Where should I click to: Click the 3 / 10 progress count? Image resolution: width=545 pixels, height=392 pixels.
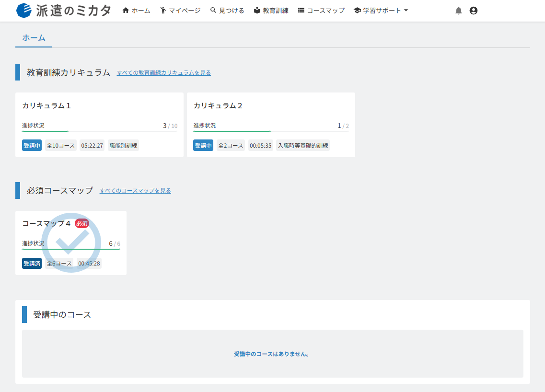point(170,126)
